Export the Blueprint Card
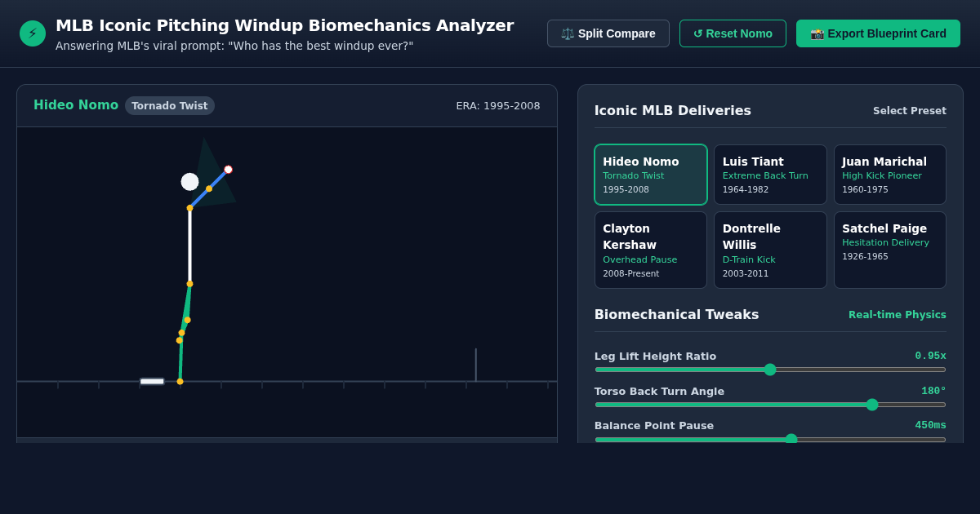 878,33
